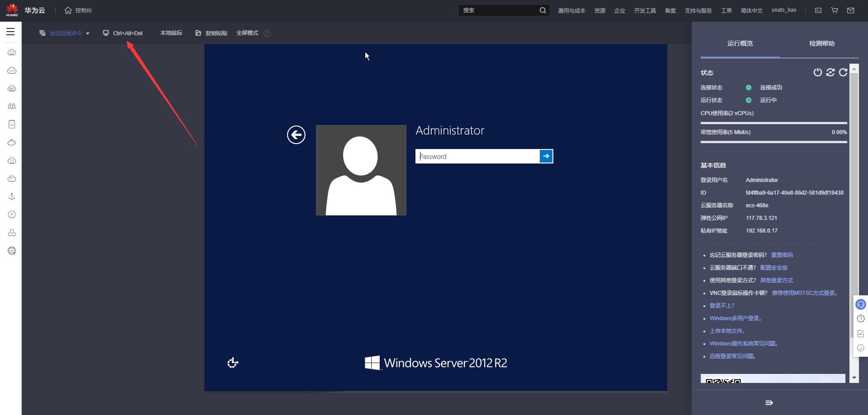Open the yeats_liao account menu
Image resolution: width=868 pixels, height=415 pixels.
[783, 10]
